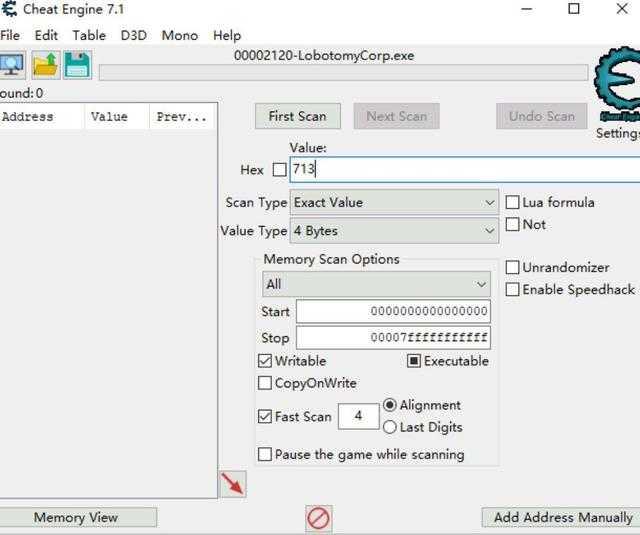The width and height of the screenshot is (640, 535).
Task: Open the Scan Type dropdown
Action: [394, 202]
